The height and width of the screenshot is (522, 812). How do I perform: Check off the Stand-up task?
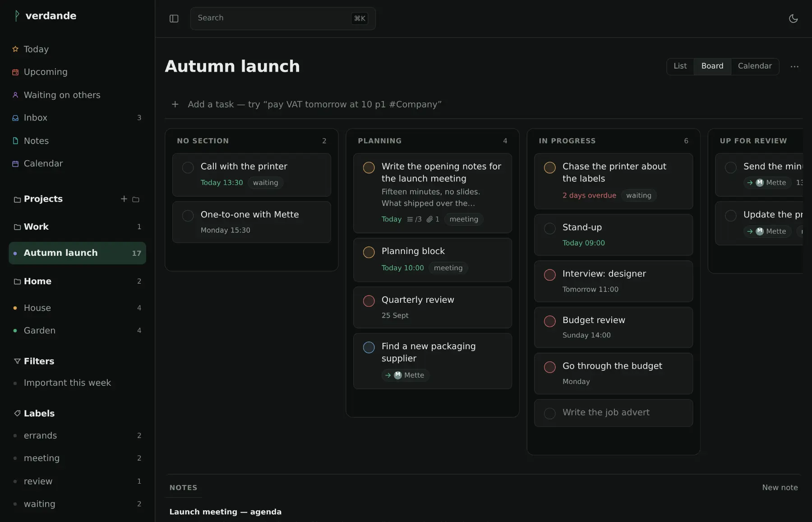pyautogui.click(x=549, y=228)
